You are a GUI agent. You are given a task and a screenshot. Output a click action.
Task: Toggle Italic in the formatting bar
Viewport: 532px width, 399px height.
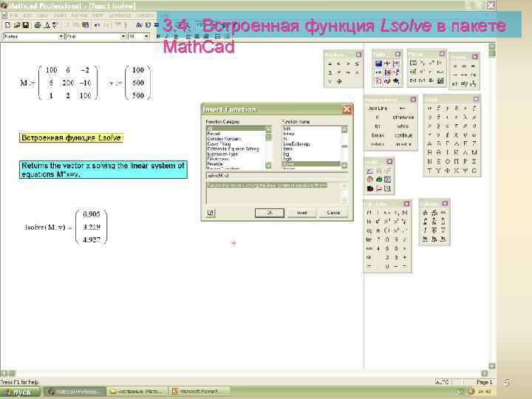click(x=166, y=36)
